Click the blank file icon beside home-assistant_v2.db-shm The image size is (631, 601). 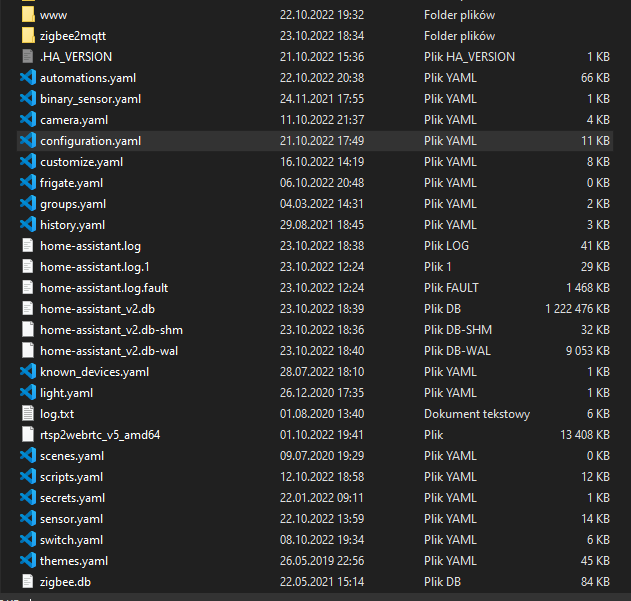point(28,330)
